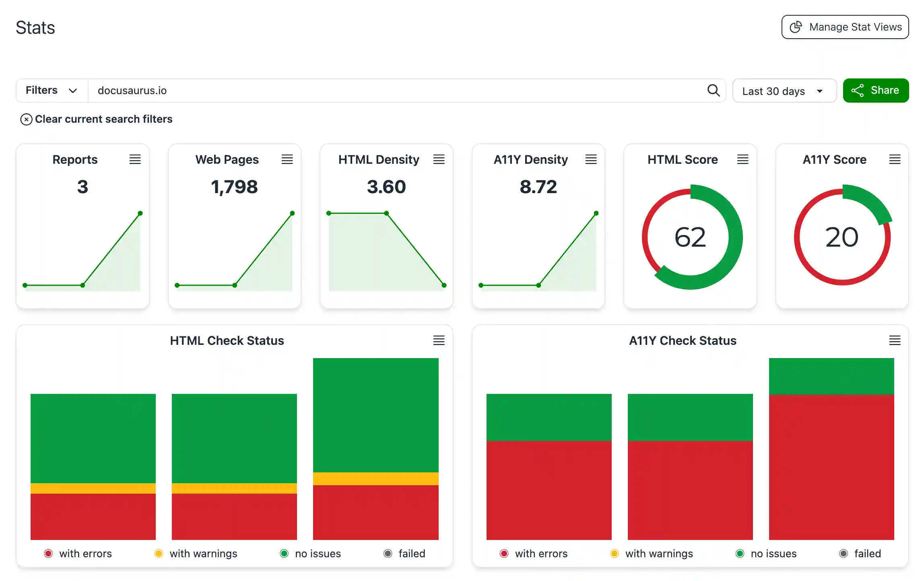Image resolution: width=924 pixels, height=581 pixels.
Task: Open the A11Y Score card menu
Action: pyautogui.click(x=895, y=159)
